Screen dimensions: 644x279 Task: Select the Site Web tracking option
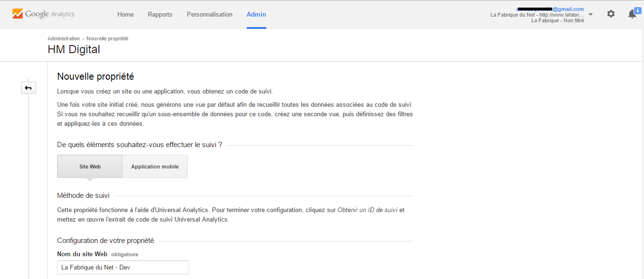pos(90,167)
